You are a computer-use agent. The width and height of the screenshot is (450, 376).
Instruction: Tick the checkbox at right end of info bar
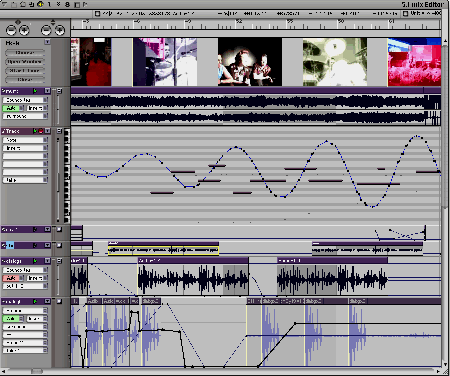click(406, 14)
